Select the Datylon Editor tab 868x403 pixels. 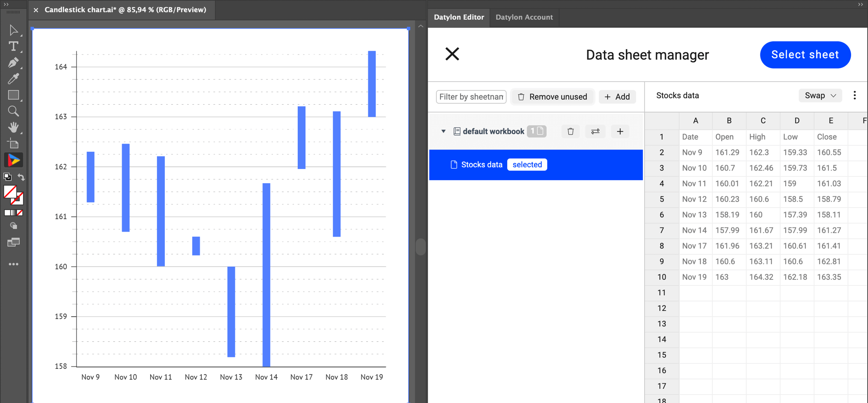point(458,17)
